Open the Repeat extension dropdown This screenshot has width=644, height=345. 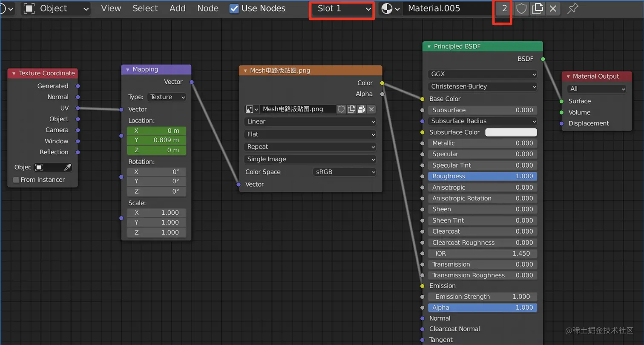[310, 147]
